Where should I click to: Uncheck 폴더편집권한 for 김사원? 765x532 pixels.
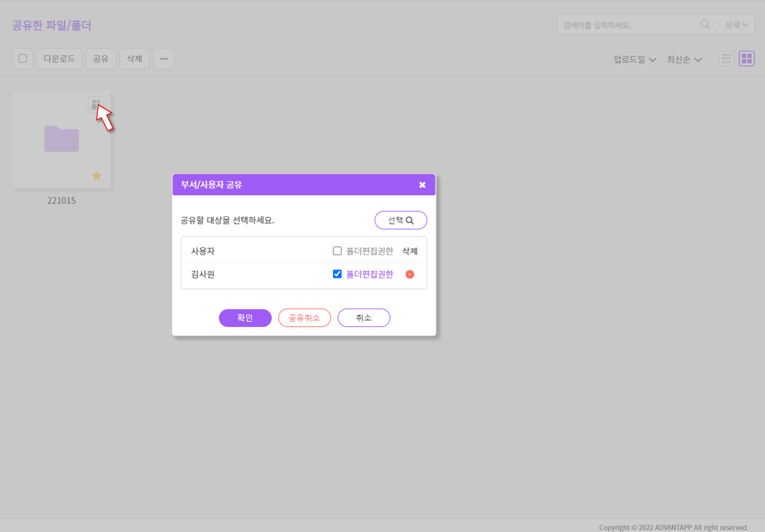[337, 274]
